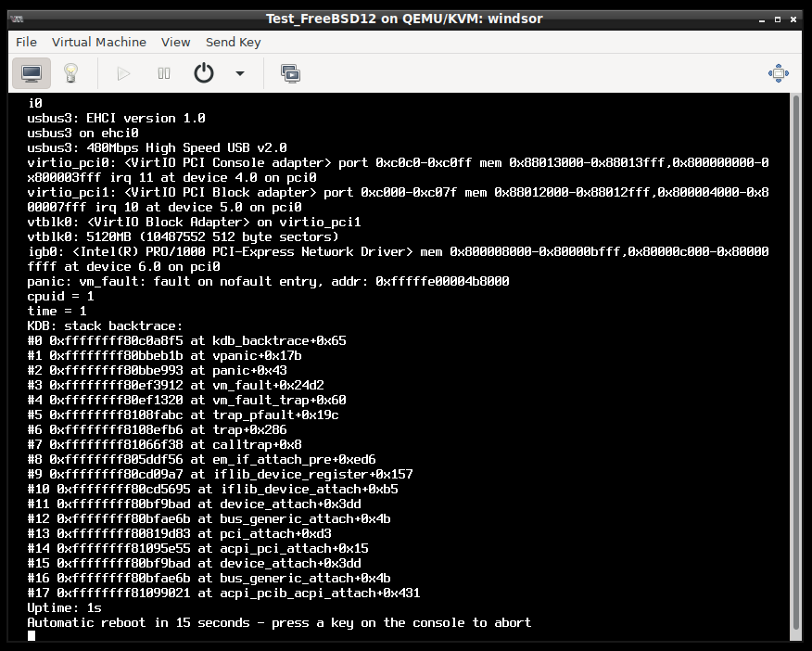Click the igb0 Intel PRO/1000 driver line
This screenshot has width=812, height=651.
pos(398,259)
